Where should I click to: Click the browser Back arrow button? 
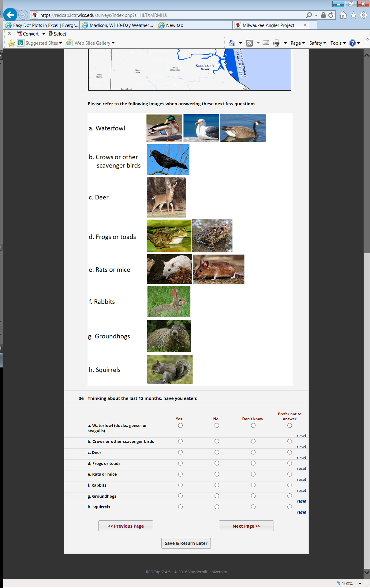tap(10, 15)
